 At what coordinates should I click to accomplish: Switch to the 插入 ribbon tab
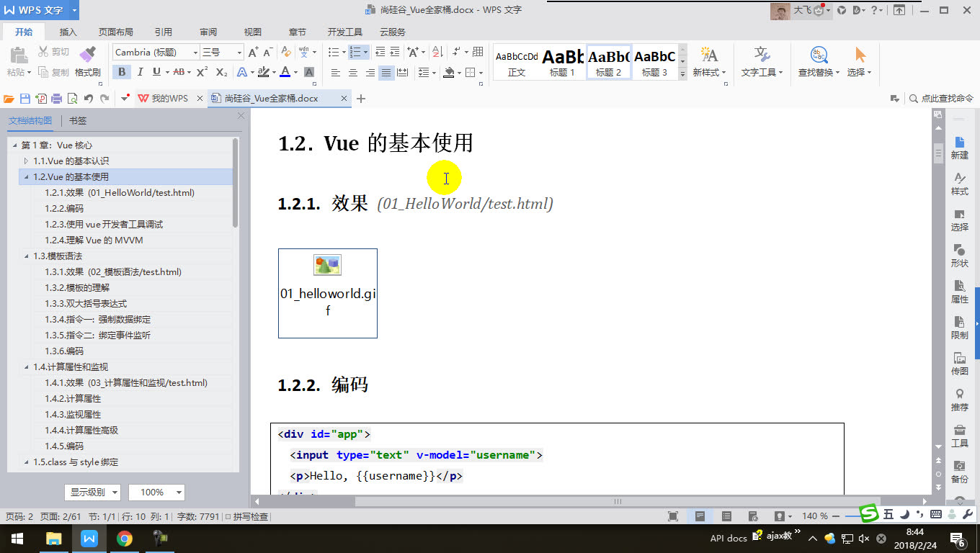68,32
